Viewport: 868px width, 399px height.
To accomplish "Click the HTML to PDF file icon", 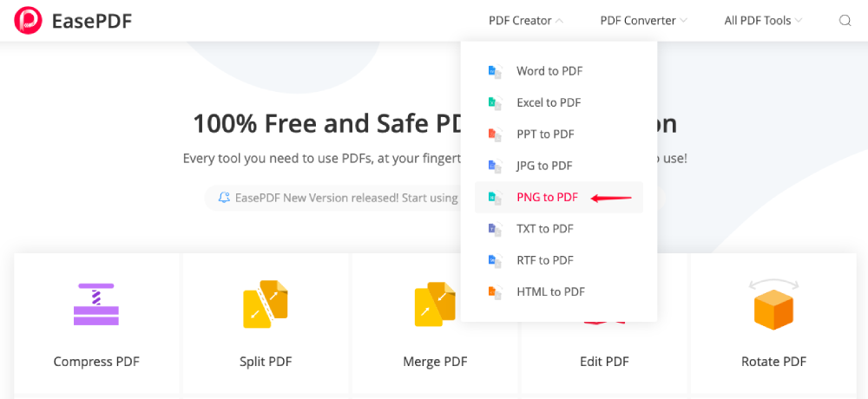I will pyautogui.click(x=495, y=291).
